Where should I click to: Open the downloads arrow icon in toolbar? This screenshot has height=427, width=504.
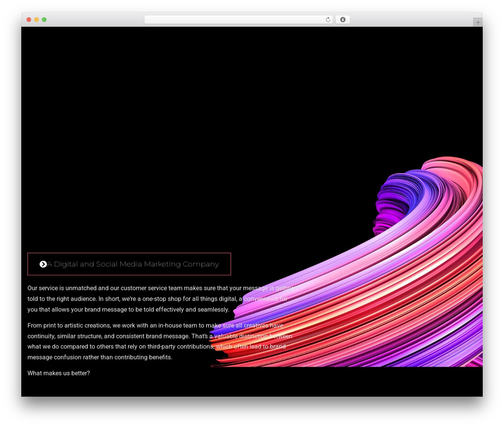pyautogui.click(x=343, y=20)
